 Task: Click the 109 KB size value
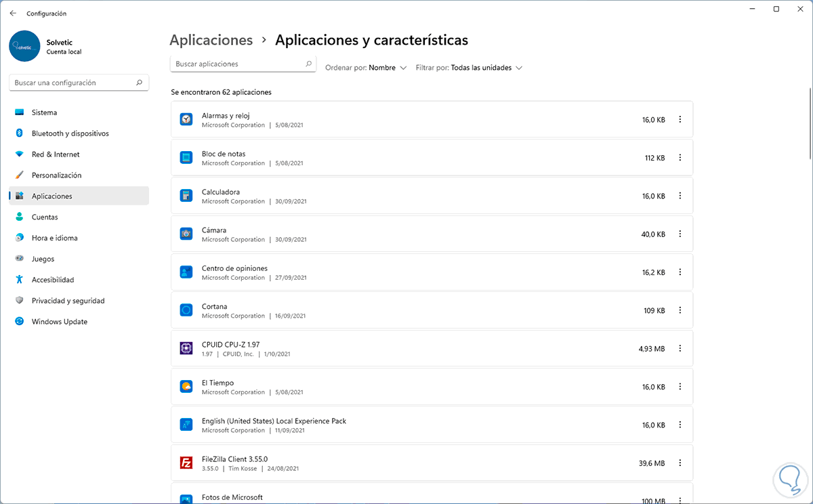[x=654, y=310]
